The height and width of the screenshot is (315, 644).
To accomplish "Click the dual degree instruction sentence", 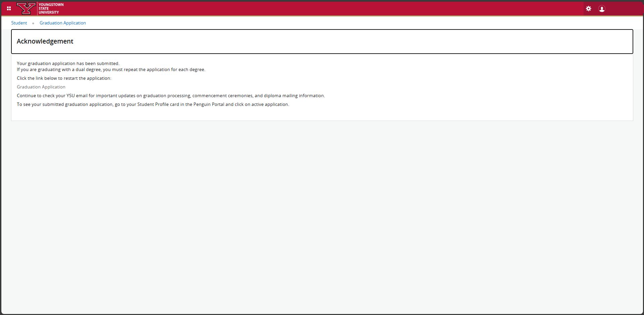I will coord(111,70).
